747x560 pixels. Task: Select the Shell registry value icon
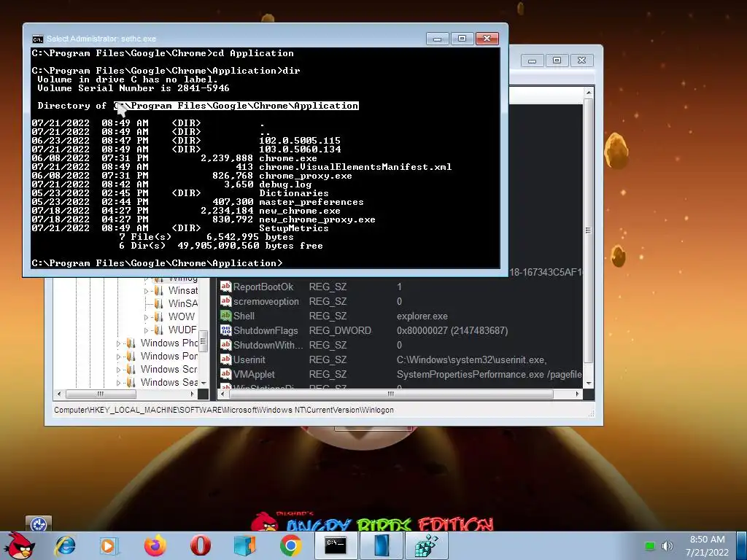tap(225, 316)
